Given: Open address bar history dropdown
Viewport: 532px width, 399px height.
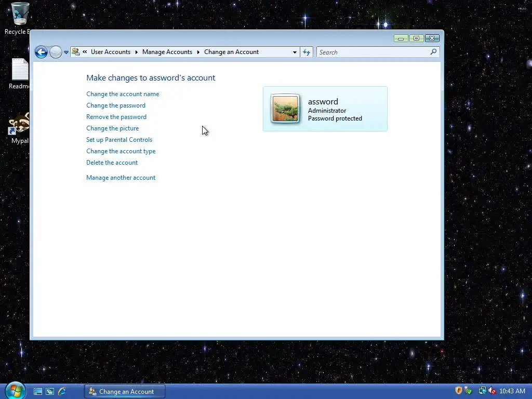Looking at the screenshot, I should (295, 52).
